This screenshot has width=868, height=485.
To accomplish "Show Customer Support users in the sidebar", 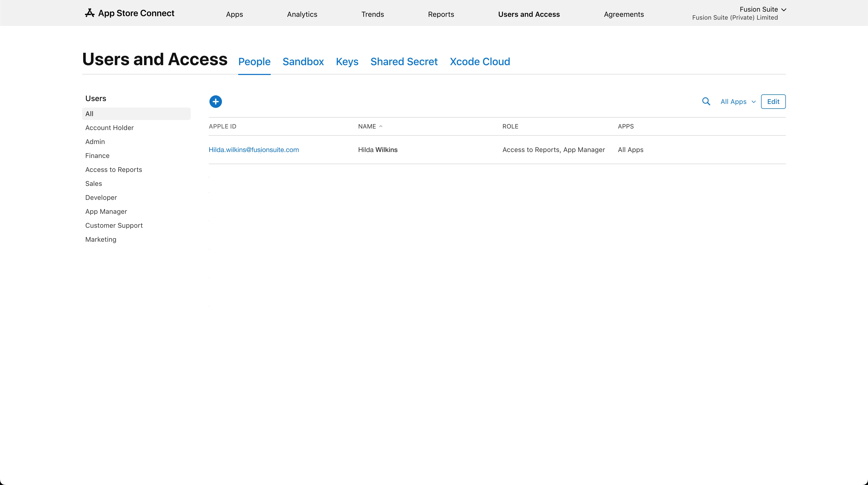I will tap(114, 225).
